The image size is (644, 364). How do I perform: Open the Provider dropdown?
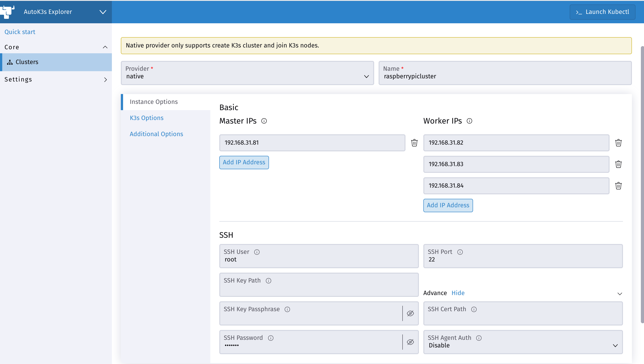(x=247, y=73)
